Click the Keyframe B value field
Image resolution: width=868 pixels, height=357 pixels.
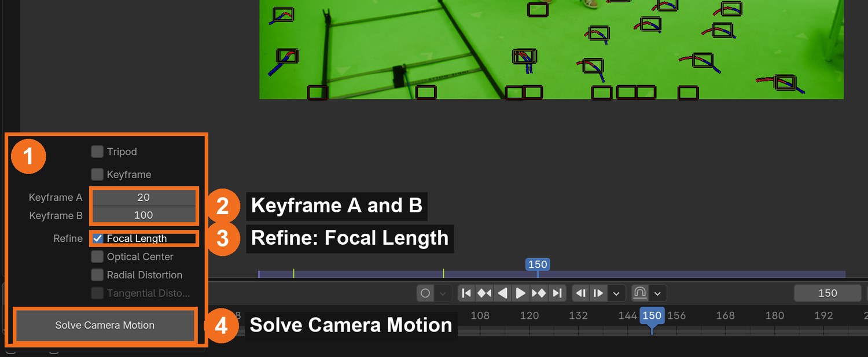click(144, 215)
